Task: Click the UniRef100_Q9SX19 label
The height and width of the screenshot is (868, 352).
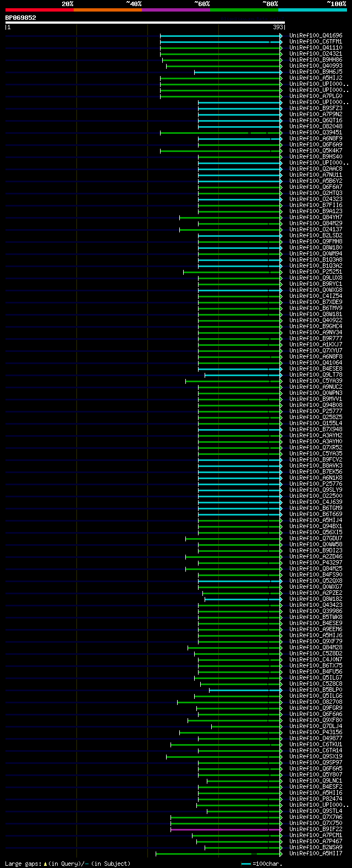Action: click(x=316, y=757)
